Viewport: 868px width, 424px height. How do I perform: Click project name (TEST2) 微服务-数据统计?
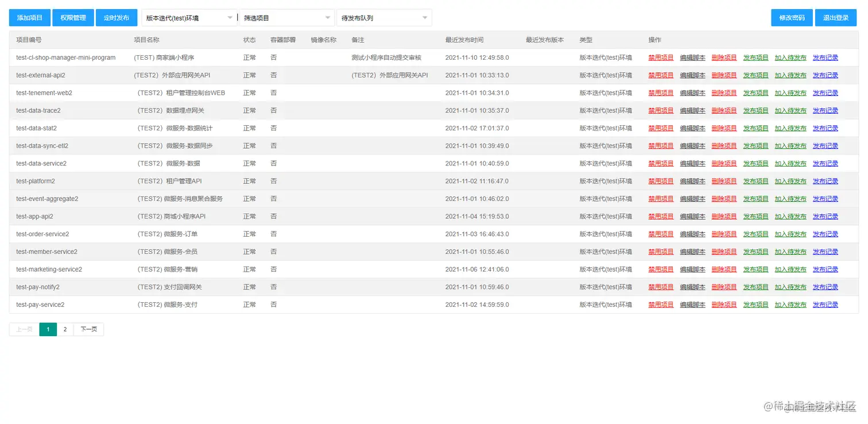click(x=175, y=128)
